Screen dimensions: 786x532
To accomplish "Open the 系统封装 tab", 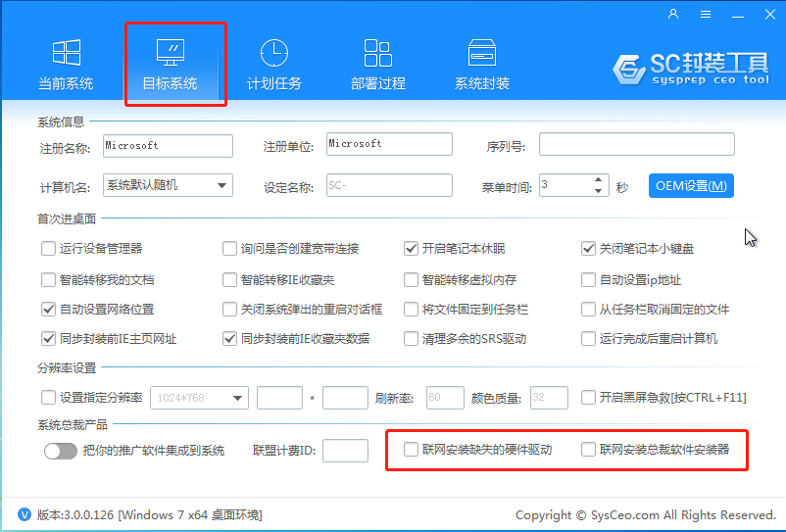I will click(482, 64).
